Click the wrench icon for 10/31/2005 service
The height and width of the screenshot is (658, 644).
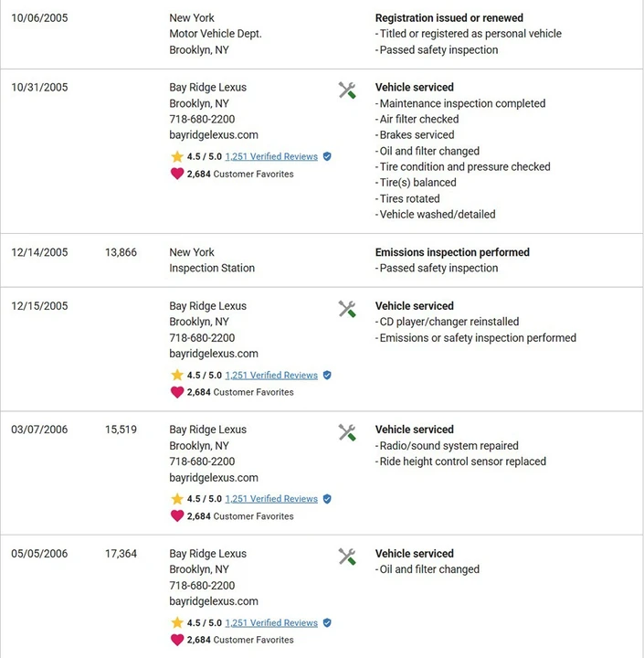point(347,90)
